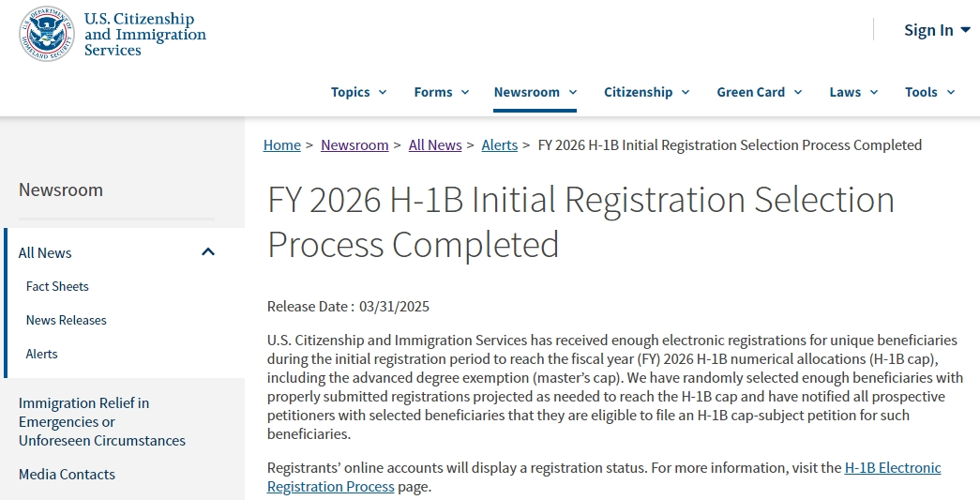The image size is (980, 500).
Task: Expand the Green Card menu
Action: [759, 92]
